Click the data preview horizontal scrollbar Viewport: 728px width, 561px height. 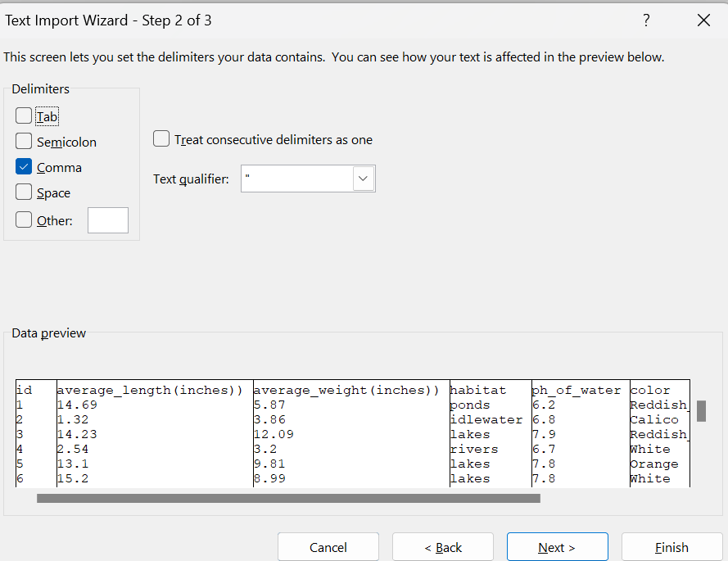288,498
